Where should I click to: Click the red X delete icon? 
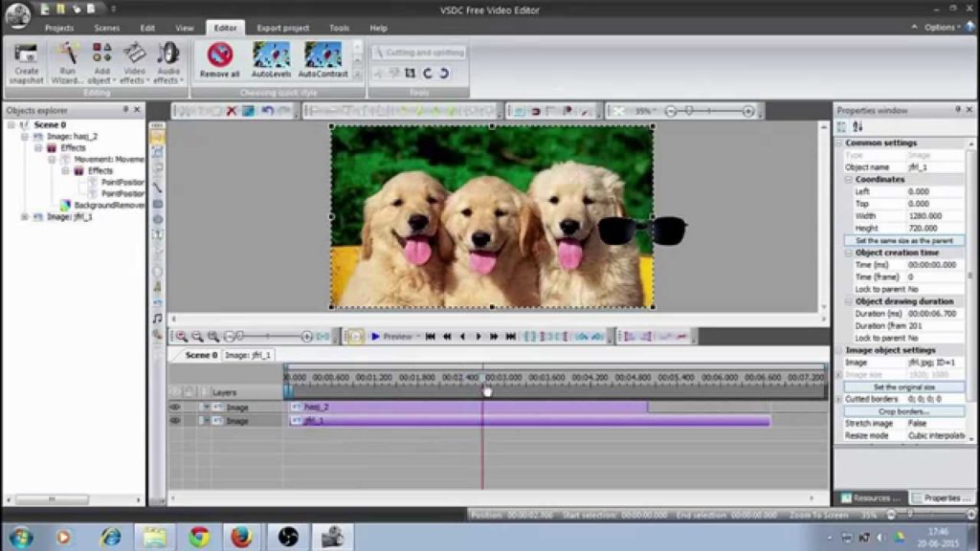click(231, 111)
